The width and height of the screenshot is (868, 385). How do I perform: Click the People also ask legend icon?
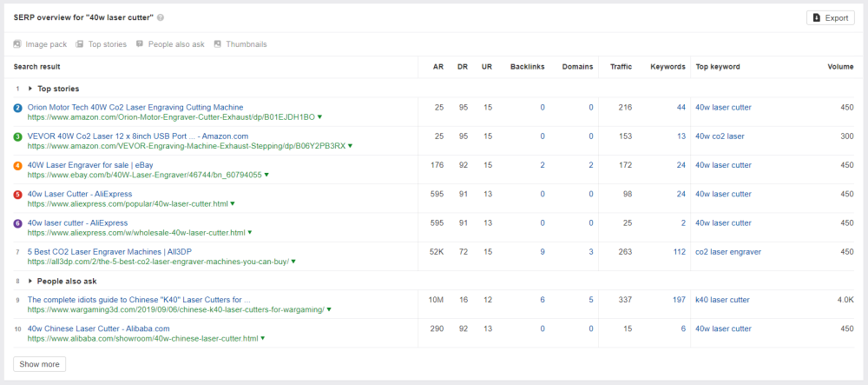pyautogui.click(x=140, y=44)
